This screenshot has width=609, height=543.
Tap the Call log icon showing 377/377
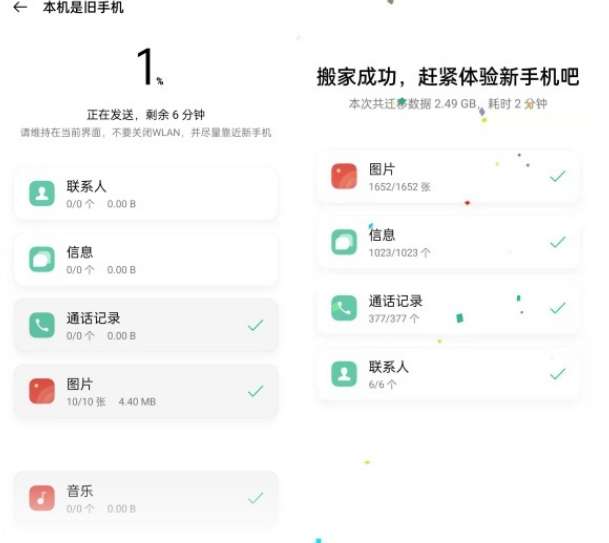click(x=345, y=307)
